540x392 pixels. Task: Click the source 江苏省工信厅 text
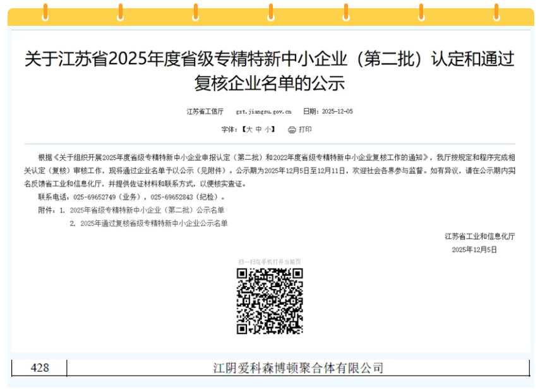tap(205, 112)
